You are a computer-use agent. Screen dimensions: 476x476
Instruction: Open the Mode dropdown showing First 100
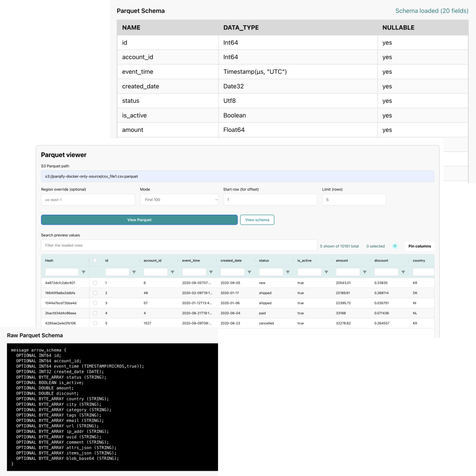coord(179,200)
